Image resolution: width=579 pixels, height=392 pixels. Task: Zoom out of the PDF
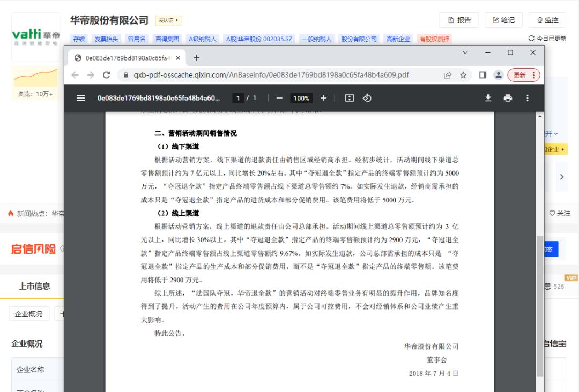(279, 98)
